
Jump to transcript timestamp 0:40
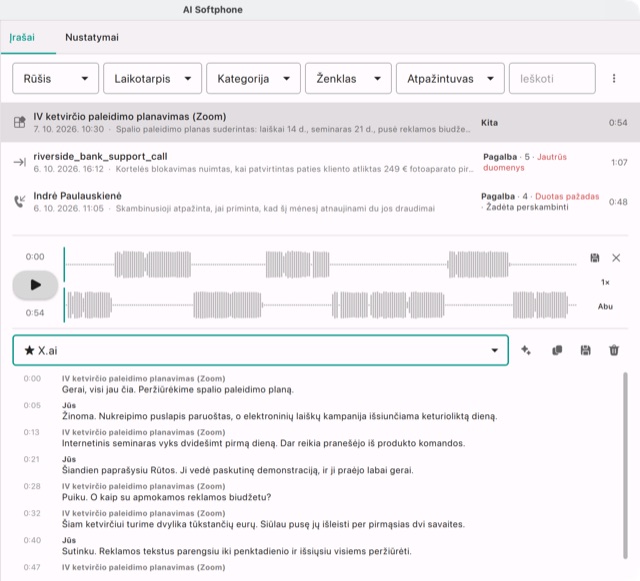tap(32, 540)
